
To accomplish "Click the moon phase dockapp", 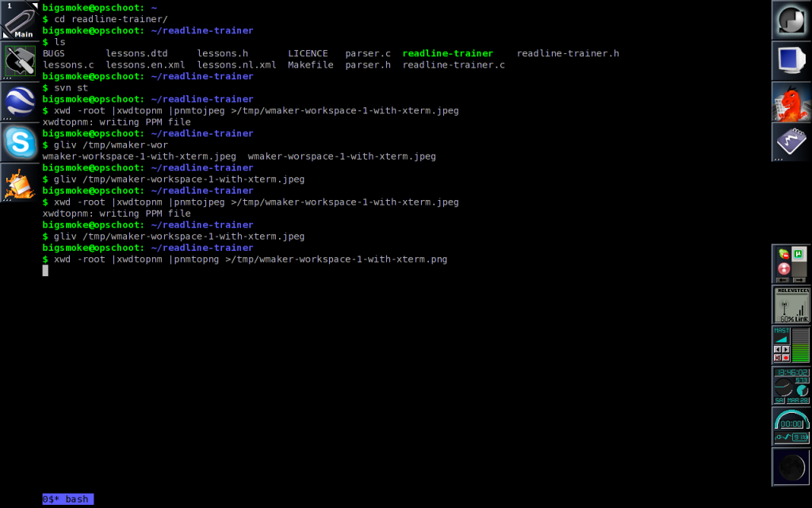I will pos(791,467).
